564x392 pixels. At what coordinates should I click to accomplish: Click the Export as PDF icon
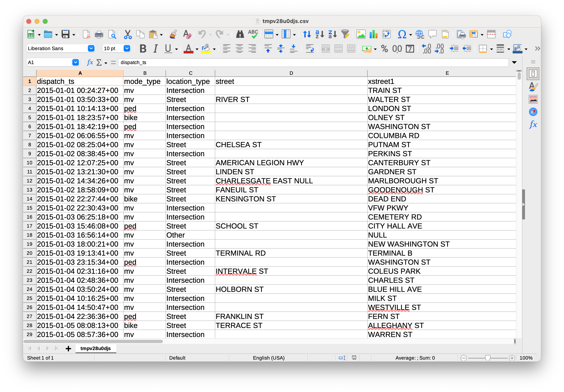tap(86, 34)
